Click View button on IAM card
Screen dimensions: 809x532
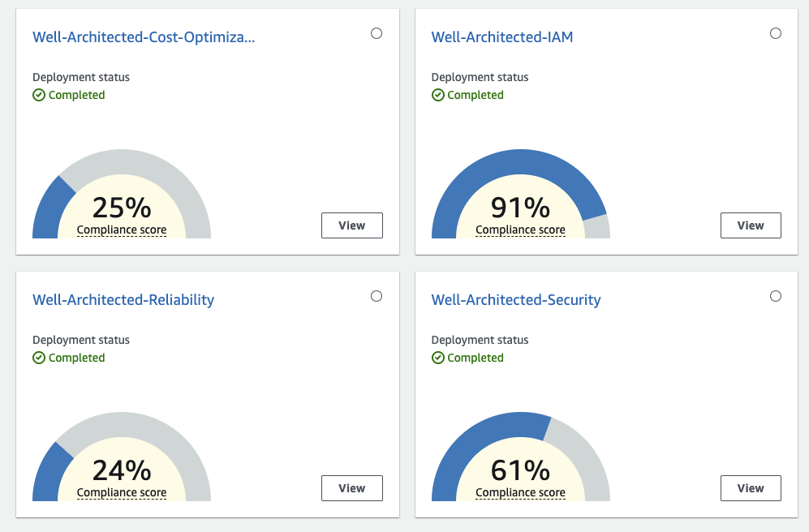[x=751, y=225]
